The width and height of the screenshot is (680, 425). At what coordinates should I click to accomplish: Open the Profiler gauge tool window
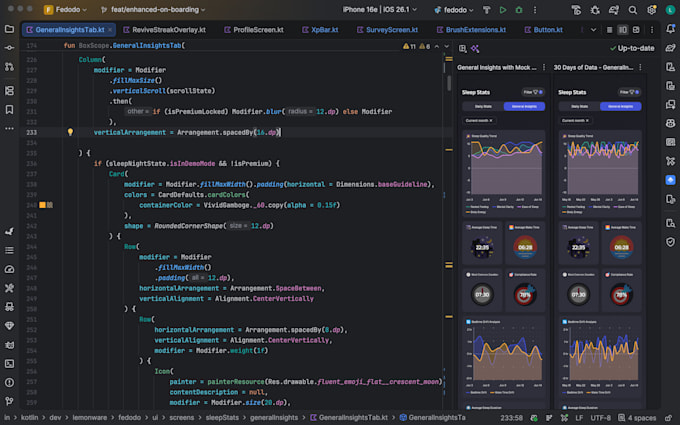9,269
